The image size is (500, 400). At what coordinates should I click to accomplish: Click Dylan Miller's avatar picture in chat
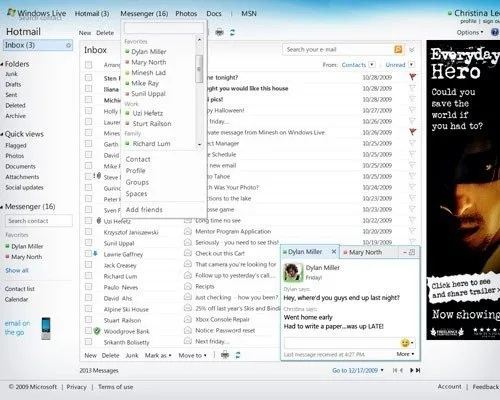click(x=292, y=272)
